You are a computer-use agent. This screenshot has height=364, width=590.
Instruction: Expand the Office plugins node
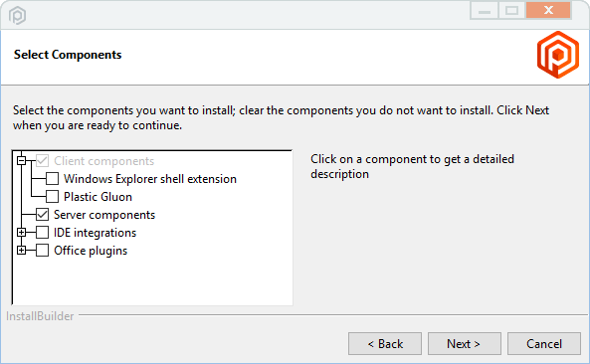(22, 250)
